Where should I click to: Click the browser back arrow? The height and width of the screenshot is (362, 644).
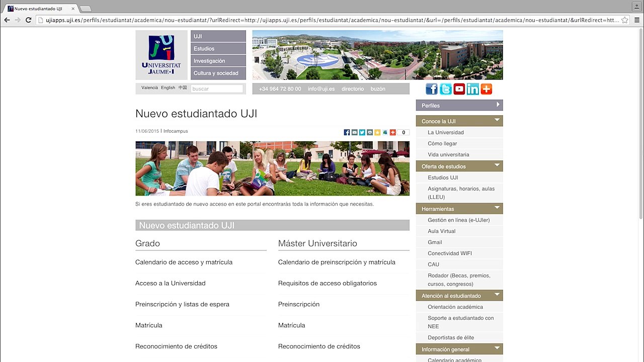pos(7,20)
